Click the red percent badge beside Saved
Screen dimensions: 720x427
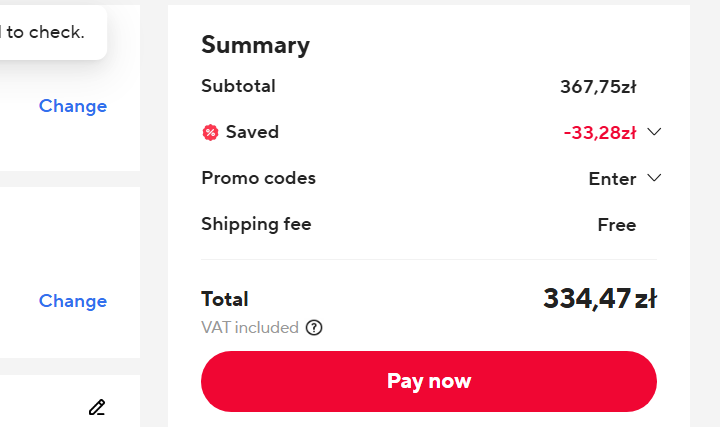(x=210, y=132)
